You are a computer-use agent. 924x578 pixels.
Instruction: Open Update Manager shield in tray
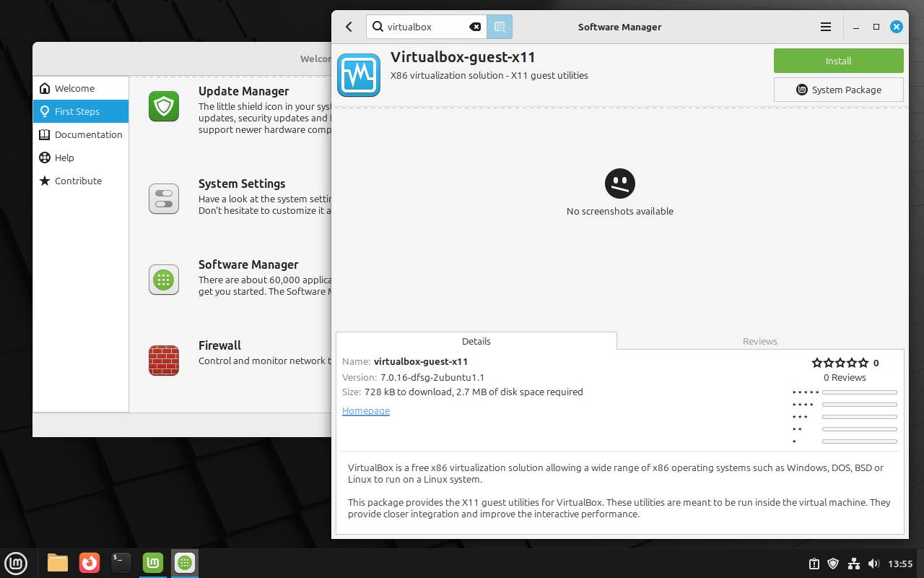tap(833, 564)
